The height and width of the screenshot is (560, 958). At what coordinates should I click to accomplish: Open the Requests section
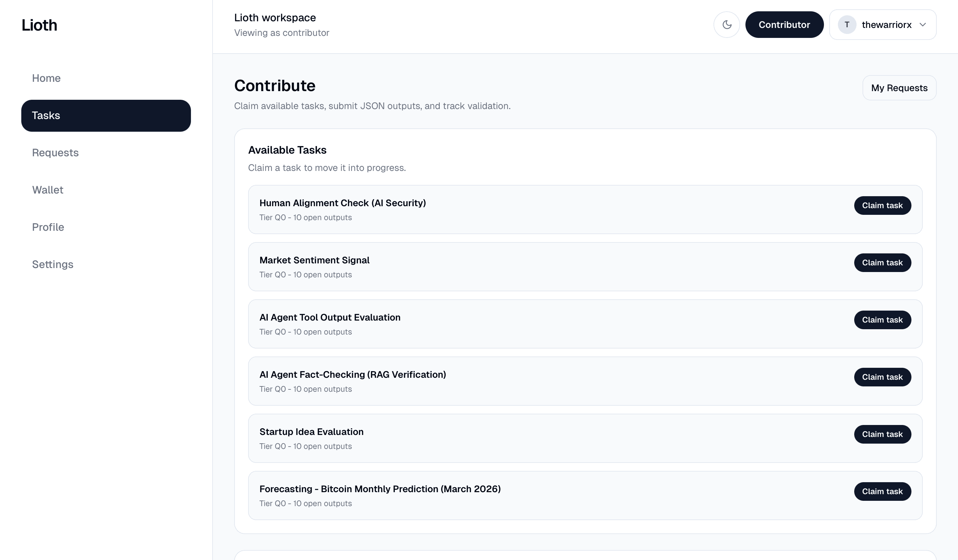(x=56, y=152)
